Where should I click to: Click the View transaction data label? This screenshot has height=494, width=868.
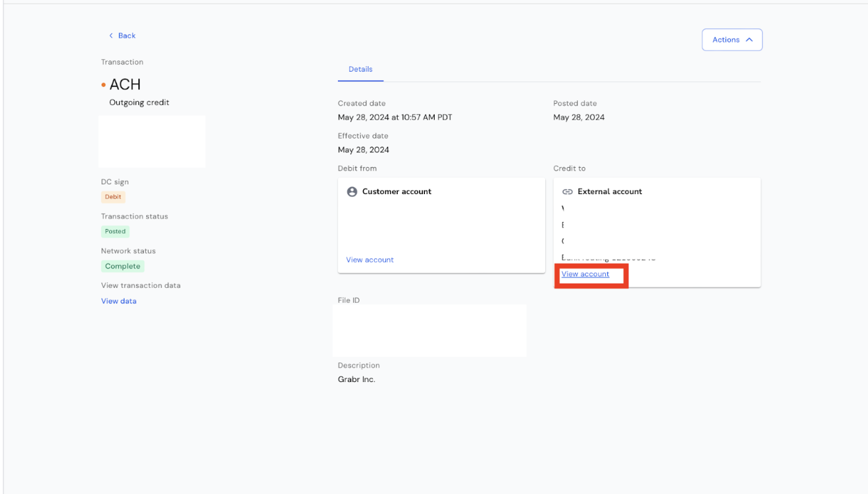(x=140, y=286)
